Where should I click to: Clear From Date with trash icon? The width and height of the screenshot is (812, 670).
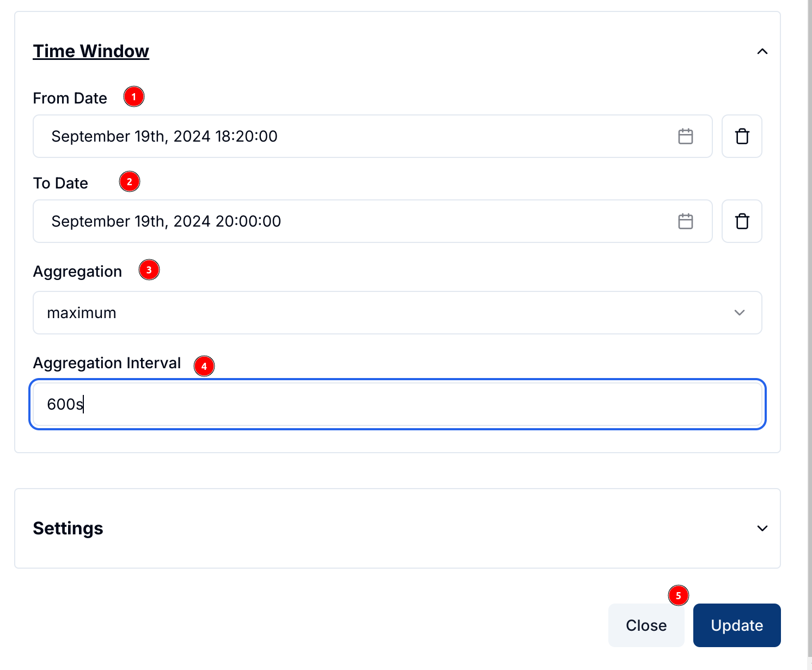point(742,136)
